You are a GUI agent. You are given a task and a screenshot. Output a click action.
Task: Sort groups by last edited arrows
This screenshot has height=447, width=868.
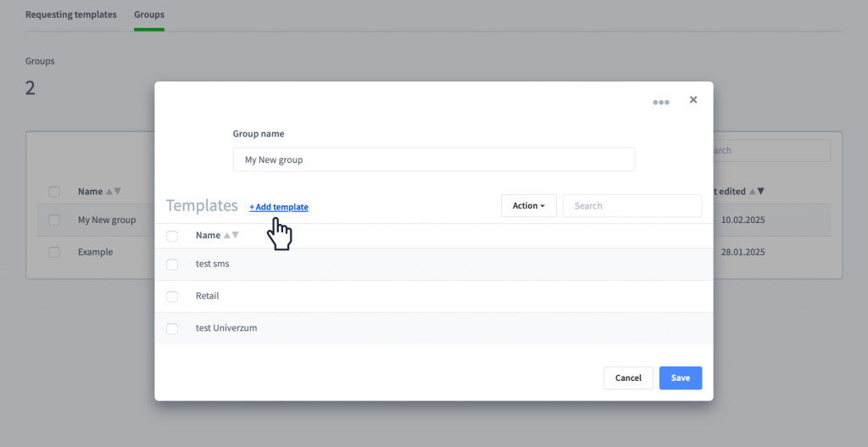756,191
